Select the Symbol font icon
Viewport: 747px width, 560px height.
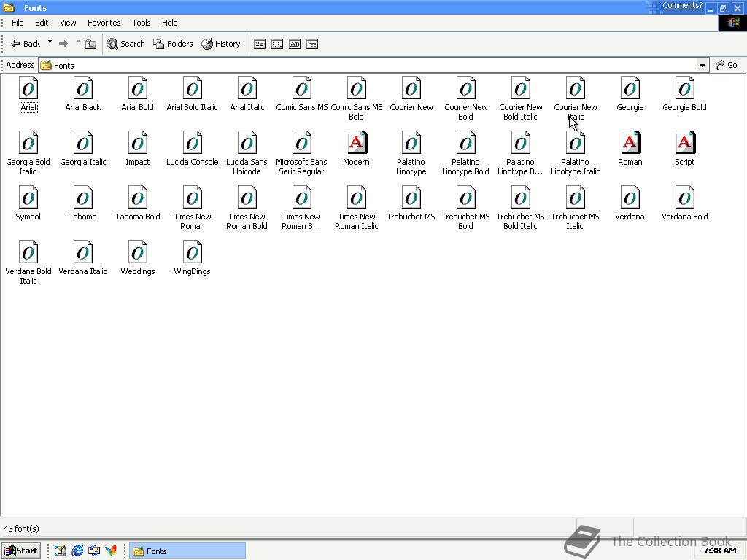pos(28,198)
